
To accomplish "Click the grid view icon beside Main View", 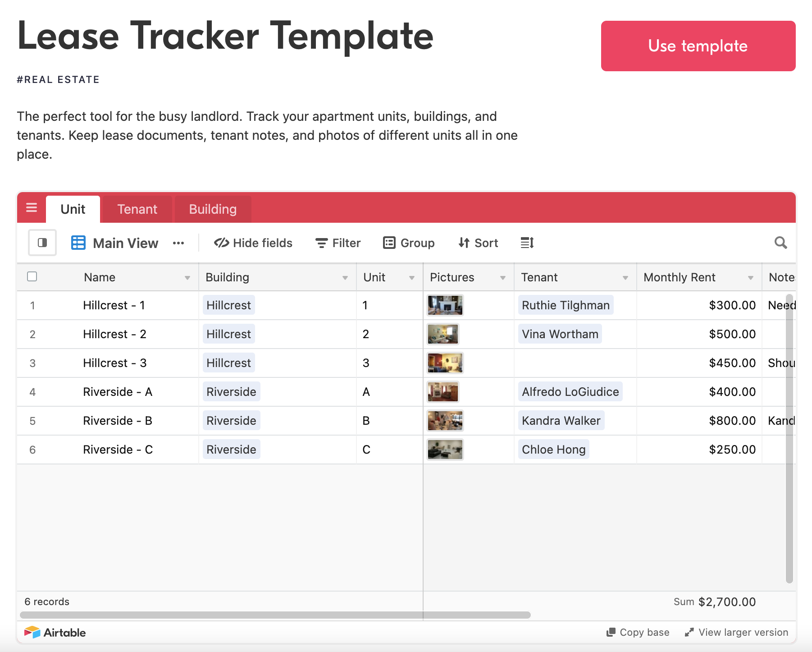I will click(78, 243).
